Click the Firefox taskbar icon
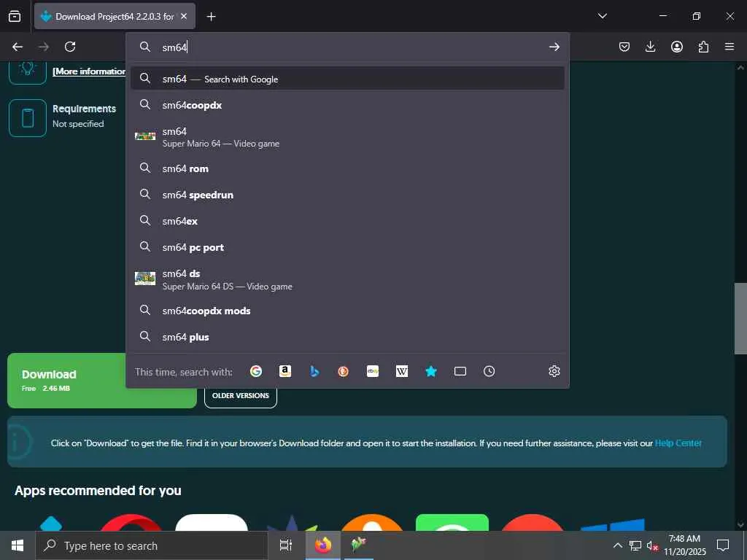This screenshot has height=560, width=747. [x=323, y=545]
